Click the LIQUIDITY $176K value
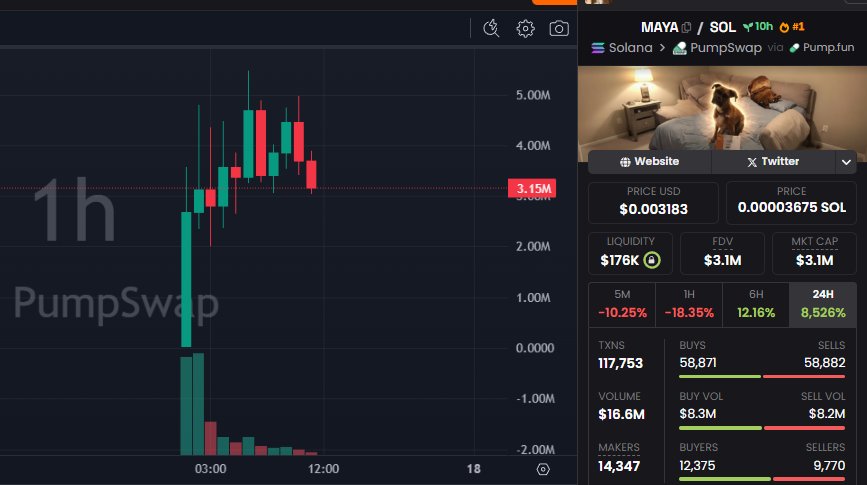Viewport: 867px width, 485px height. pyautogui.click(x=619, y=260)
